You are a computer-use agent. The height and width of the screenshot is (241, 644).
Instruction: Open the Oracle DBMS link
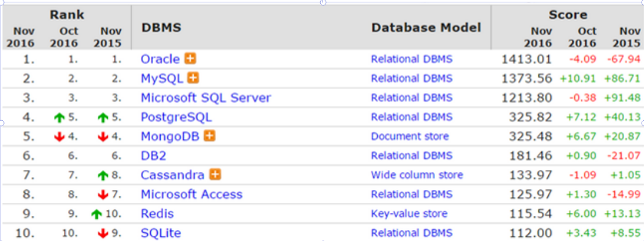click(x=160, y=59)
